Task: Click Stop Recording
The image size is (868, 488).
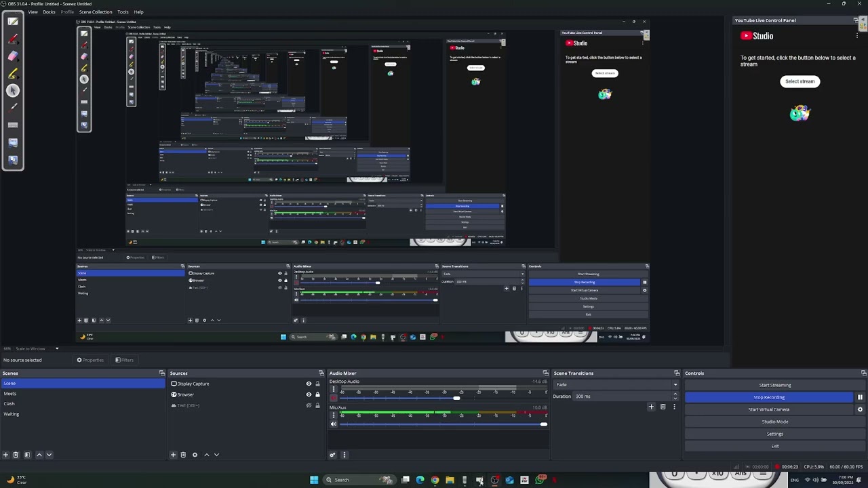Action: pos(769,397)
